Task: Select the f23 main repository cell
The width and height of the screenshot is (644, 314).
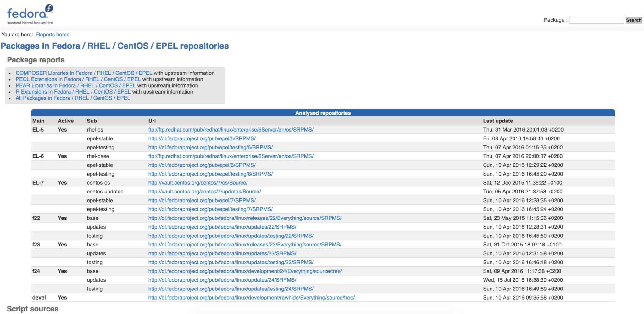Action: coord(36,245)
